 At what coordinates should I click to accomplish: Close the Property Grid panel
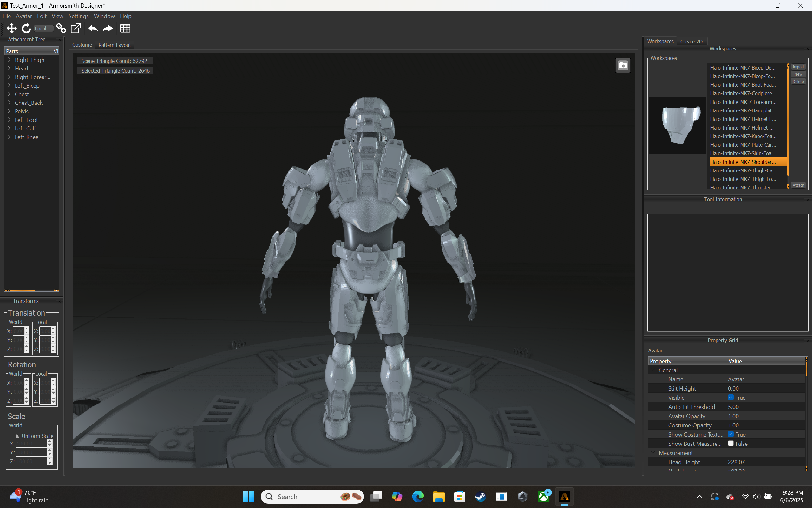pos(808,341)
